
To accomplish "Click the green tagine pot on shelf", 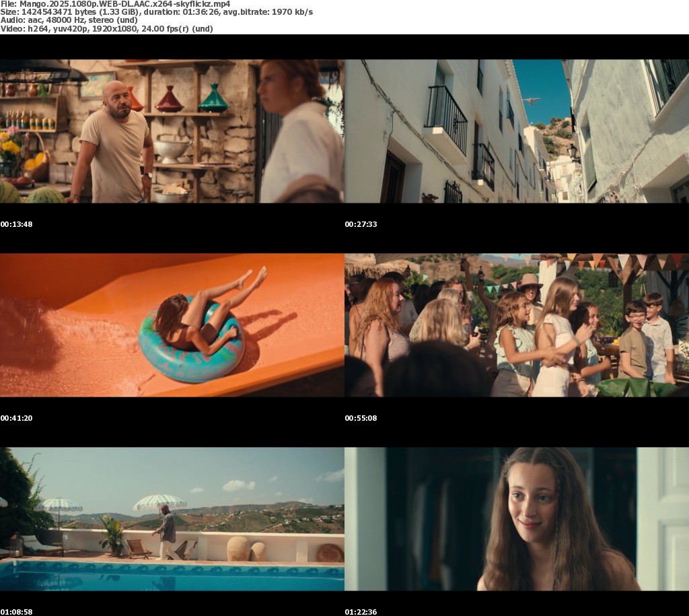I will point(214,100).
